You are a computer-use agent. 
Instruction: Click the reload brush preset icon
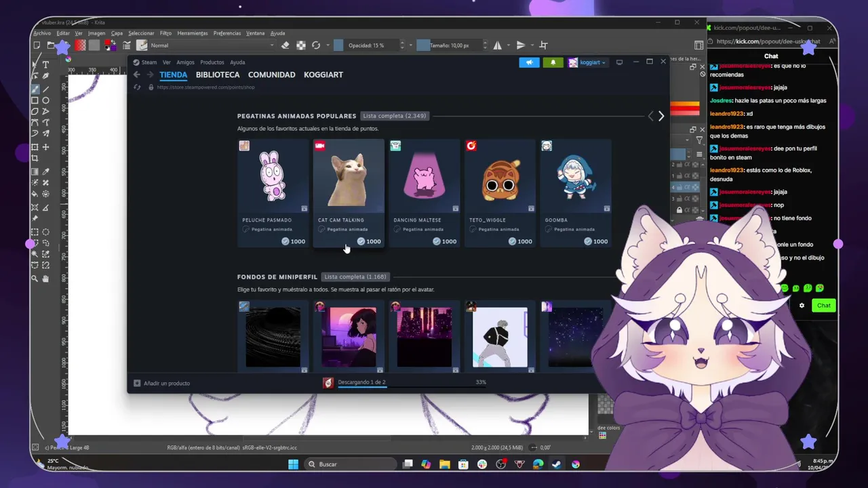pyautogui.click(x=316, y=45)
